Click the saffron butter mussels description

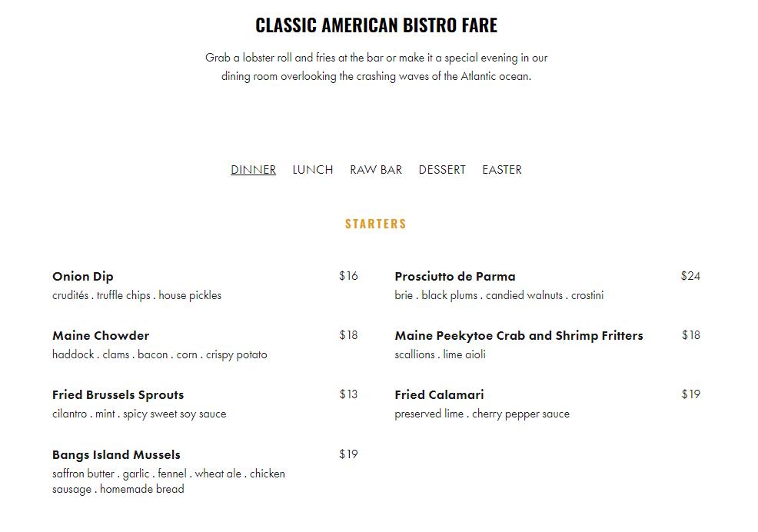tap(168, 481)
